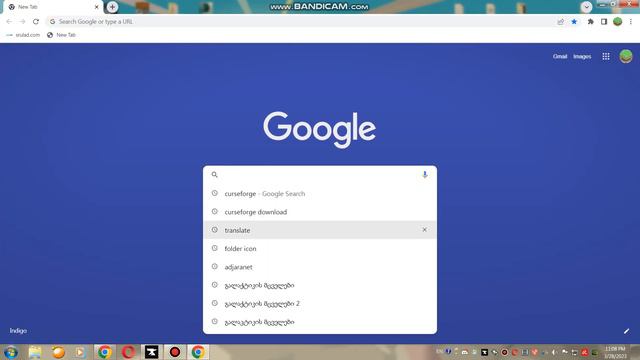This screenshot has width=640, height=360.
Task: Open the media player taskbar icon
Action: 80,352
